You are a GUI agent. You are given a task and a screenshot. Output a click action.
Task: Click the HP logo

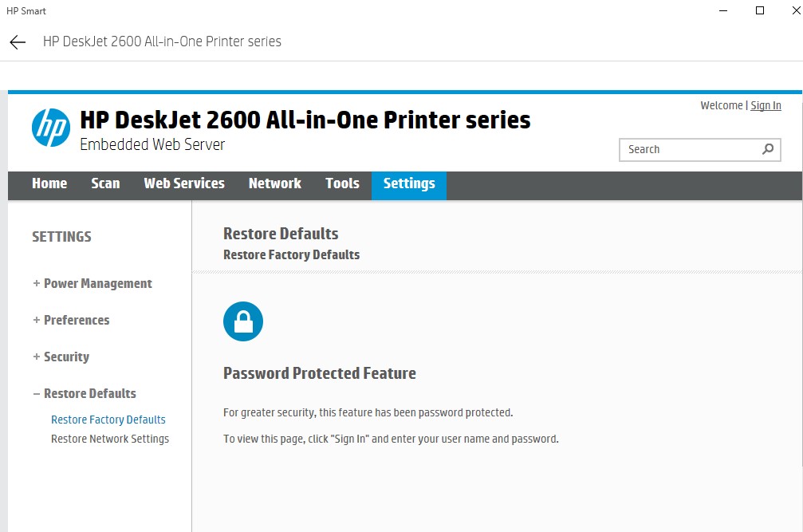pyautogui.click(x=50, y=128)
